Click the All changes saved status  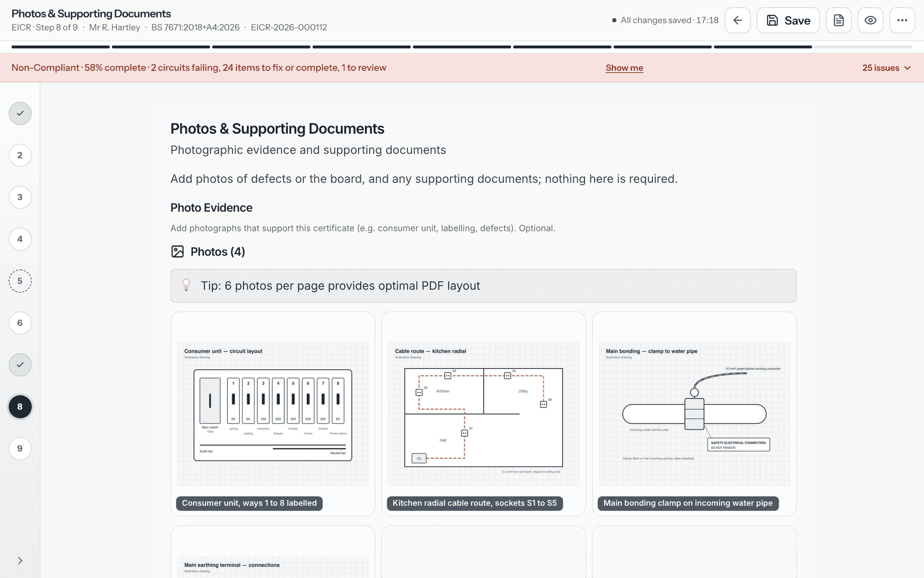point(665,20)
